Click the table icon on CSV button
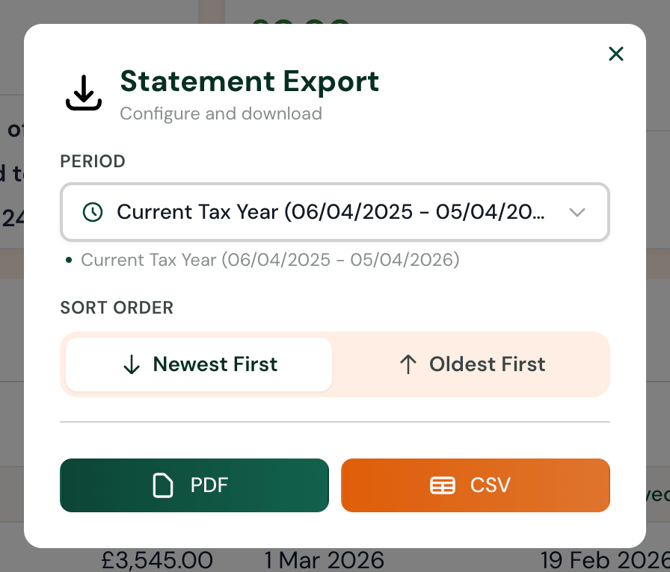 pyautogui.click(x=442, y=486)
